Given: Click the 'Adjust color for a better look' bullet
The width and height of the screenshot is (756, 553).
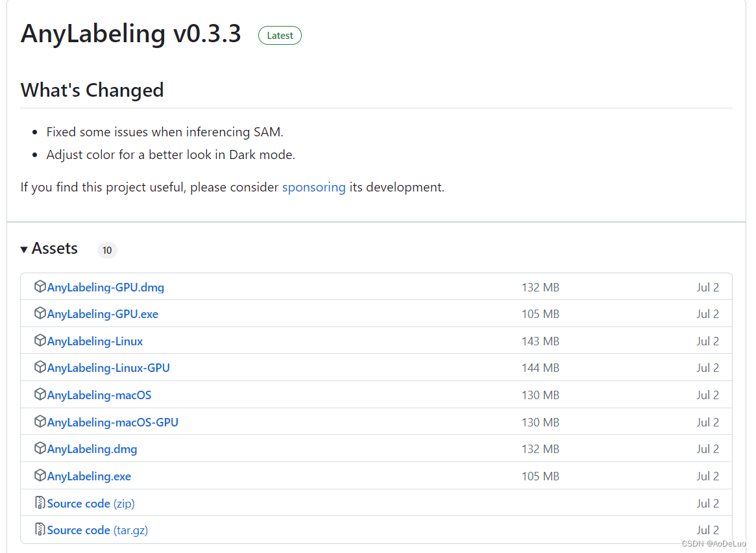Looking at the screenshot, I should pos(171,154).
